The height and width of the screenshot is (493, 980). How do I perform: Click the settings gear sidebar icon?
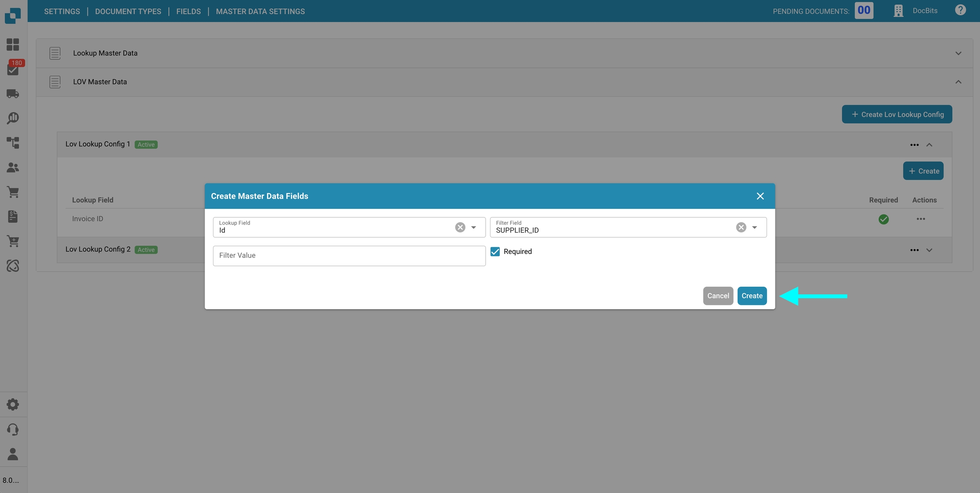coord(13,405)
